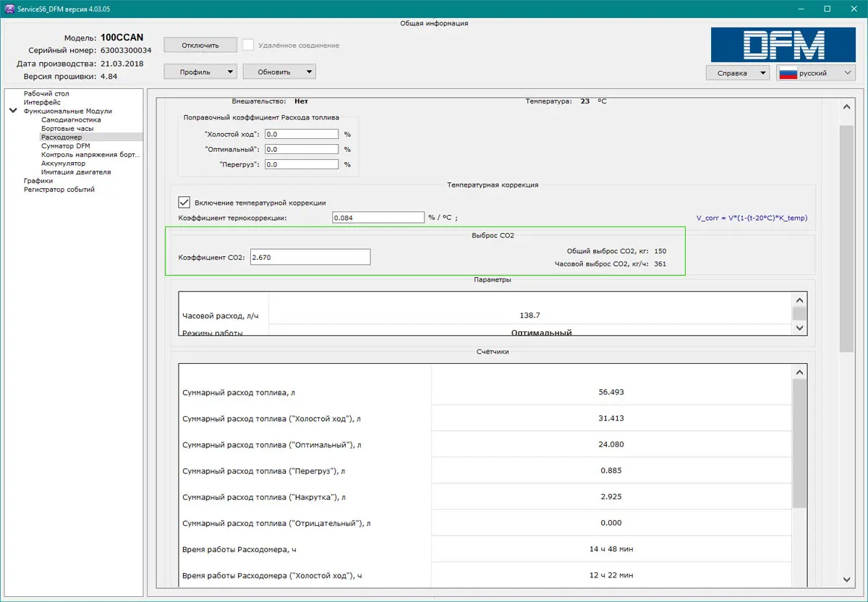The width and height of the screenshot is (868, 602).
Task: Disable the temperature correction checkbox
Action: (184, 203)
